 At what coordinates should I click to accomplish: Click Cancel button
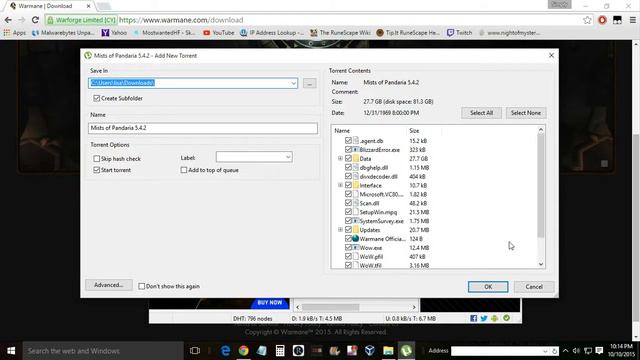point(534,287)
